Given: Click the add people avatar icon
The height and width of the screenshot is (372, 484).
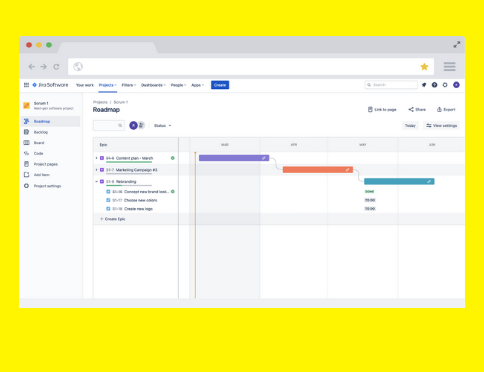Looking at the screenshot, I should point(141,125).
